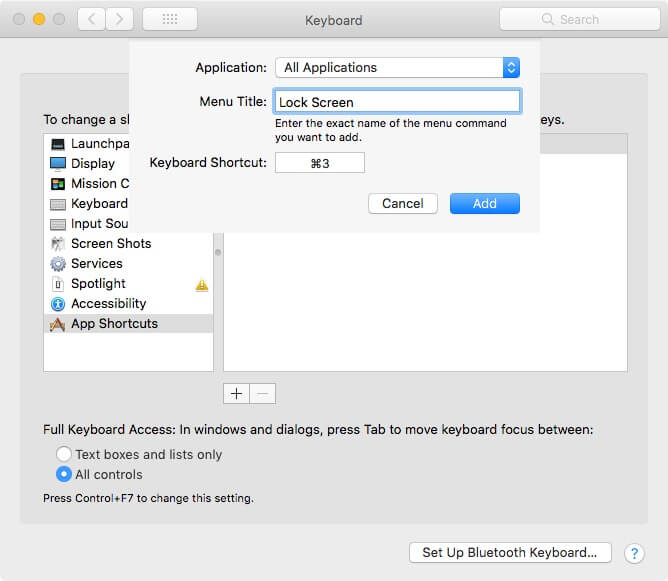668x581 pixels.
Task: Open the Application dropdown showing All Applications
Action: pos(397,68)
